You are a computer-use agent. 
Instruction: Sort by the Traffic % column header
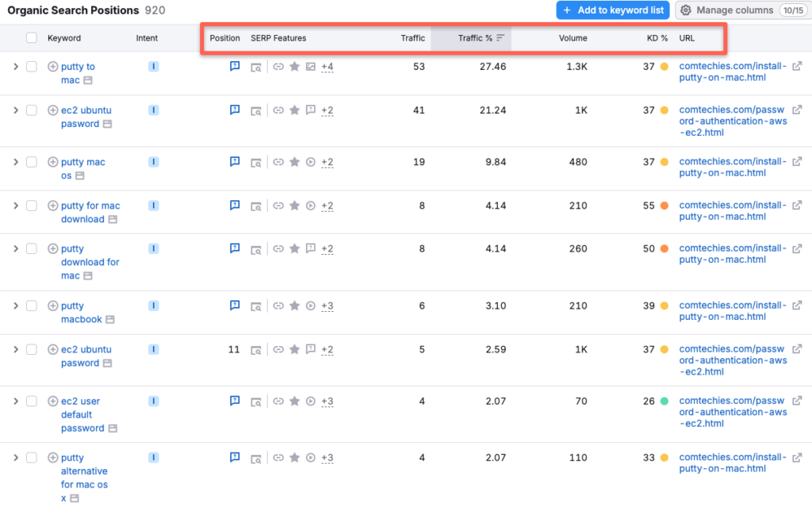[473, 37]
